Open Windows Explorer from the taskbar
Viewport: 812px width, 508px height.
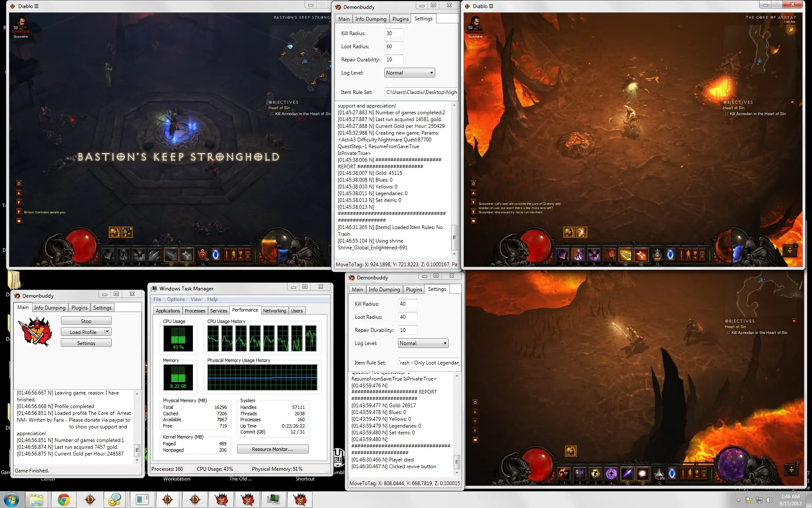(36, 500)
